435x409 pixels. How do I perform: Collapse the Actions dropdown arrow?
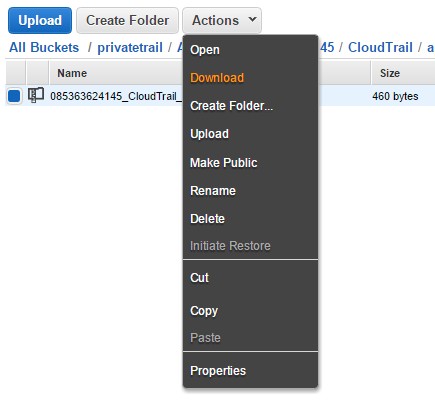(x=253, y=20)
